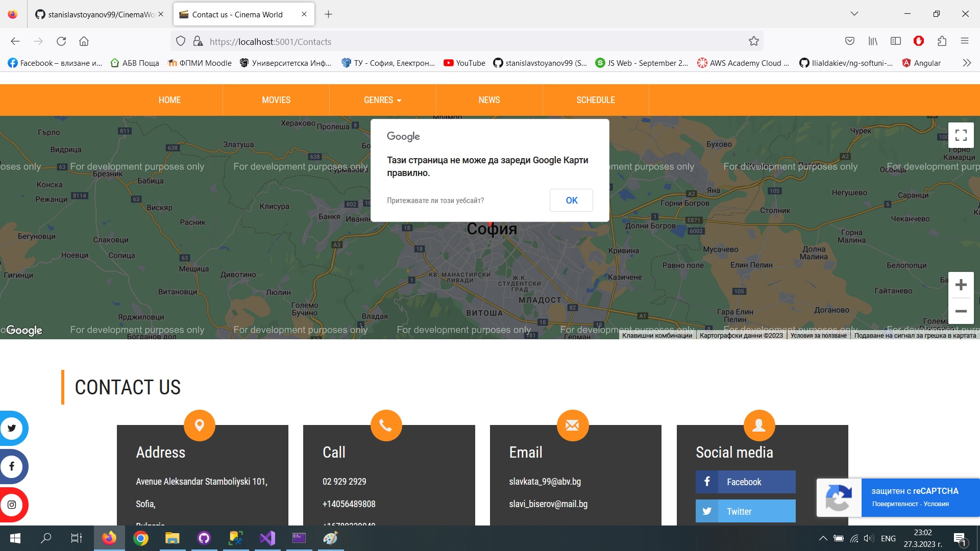Expand the GENRES dropdown menu
The image size is (980, 551).
(x=383, y=99)
